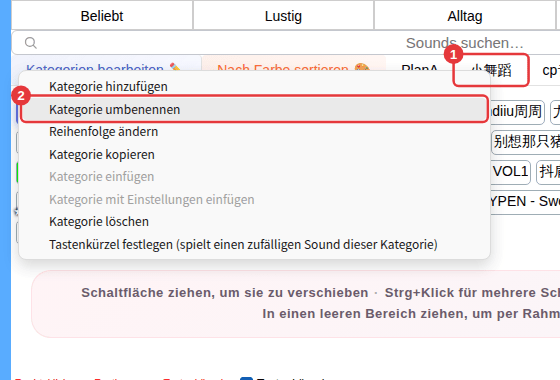Viewport: 560px width, 380px height.
Task: Choose Kategorie kopieren menu item
Action: point(254,154)
